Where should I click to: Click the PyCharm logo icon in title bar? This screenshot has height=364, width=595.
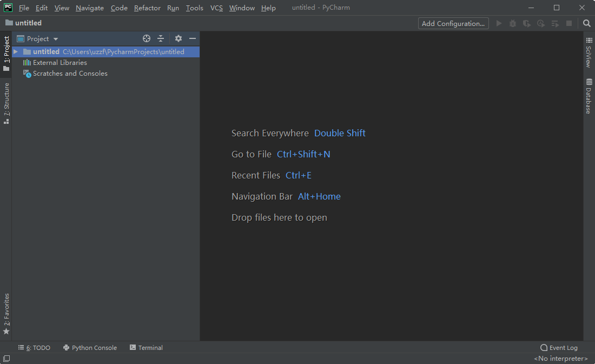pos(8,8)
